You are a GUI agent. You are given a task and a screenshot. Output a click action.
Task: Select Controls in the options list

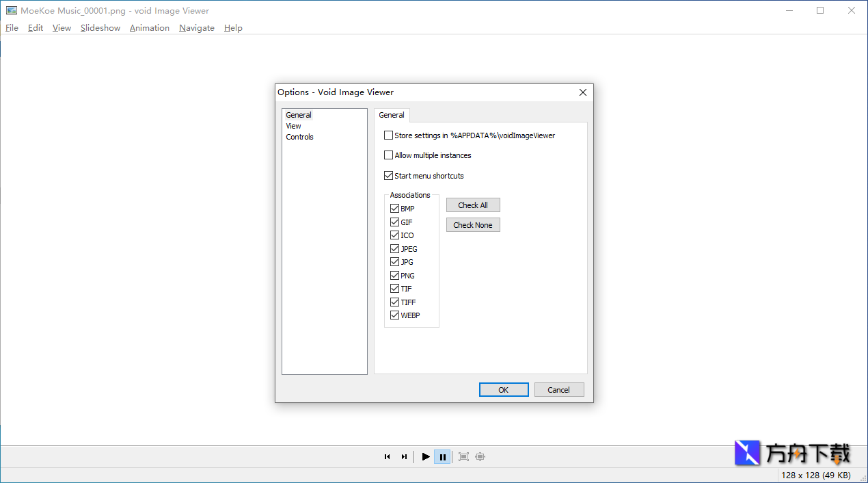tap(299, 137)
